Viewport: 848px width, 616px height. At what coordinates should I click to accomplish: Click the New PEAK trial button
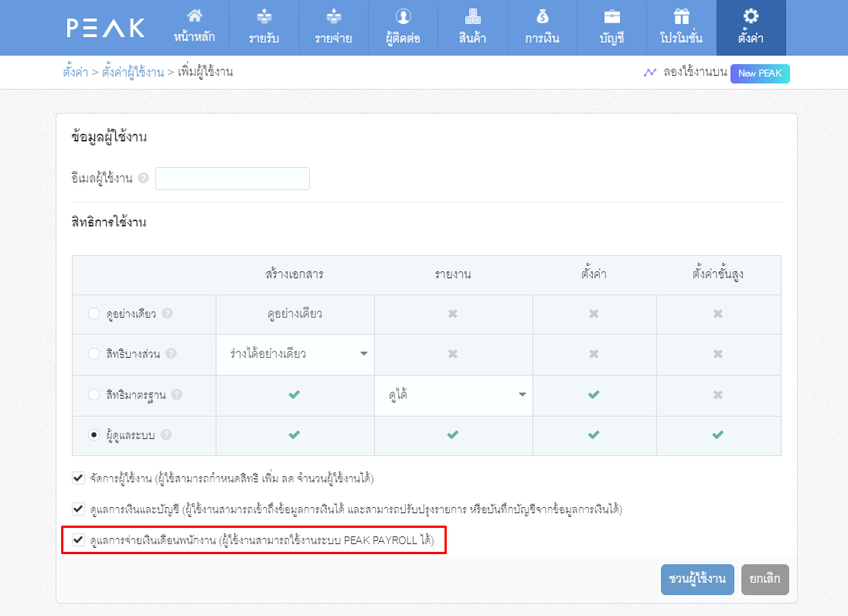point(760,73)
